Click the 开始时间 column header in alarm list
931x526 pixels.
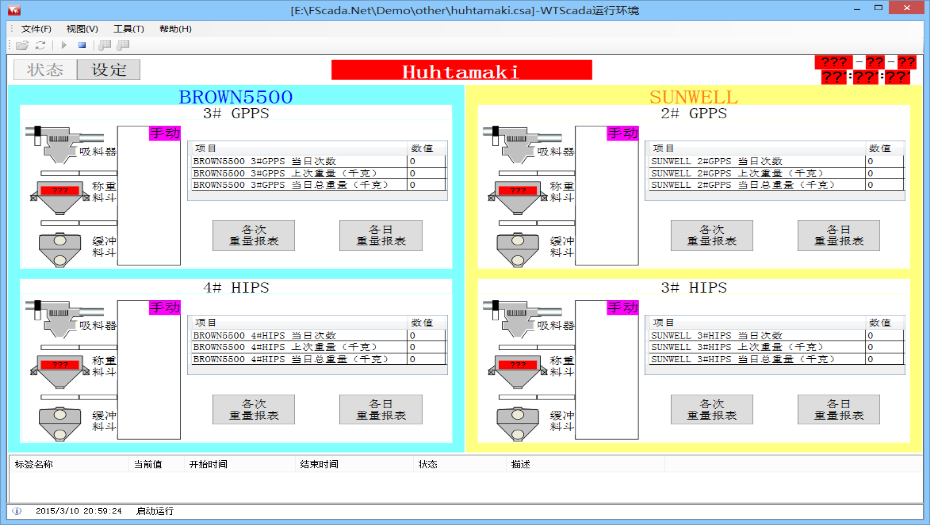pos(239,464)
